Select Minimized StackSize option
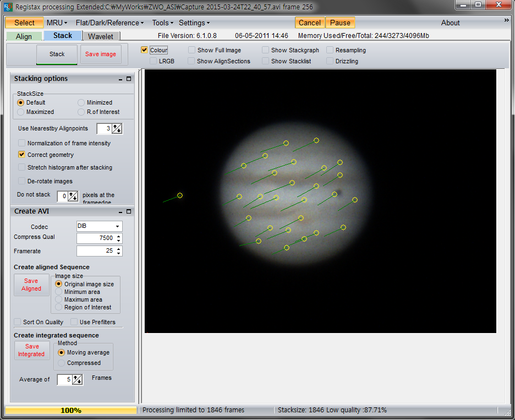Screen dimensions: 515x420 pos(81,102)
